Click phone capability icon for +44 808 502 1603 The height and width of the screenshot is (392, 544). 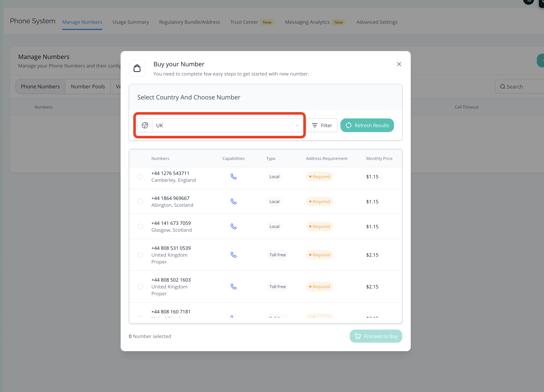[233, 287]
